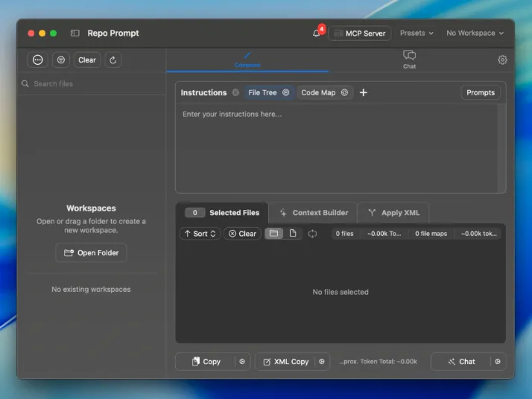Click the bottom Chat button
Viewport: 532px width, 399px height.
461,362
